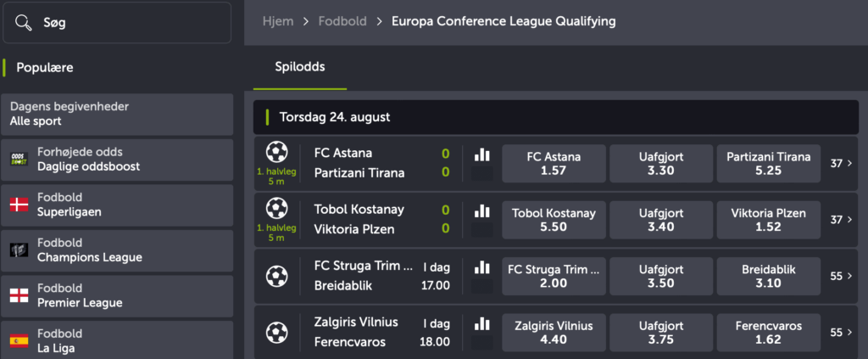Expand 55 more markets for Breidablik match
The width and height of the screenshot is (868, 359).
[x=842, y=276]
